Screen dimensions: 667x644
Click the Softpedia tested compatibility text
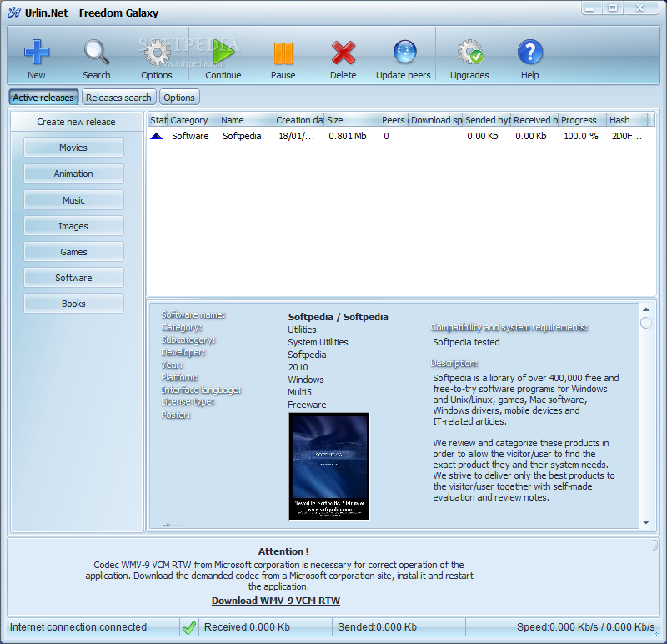point(466,342)
